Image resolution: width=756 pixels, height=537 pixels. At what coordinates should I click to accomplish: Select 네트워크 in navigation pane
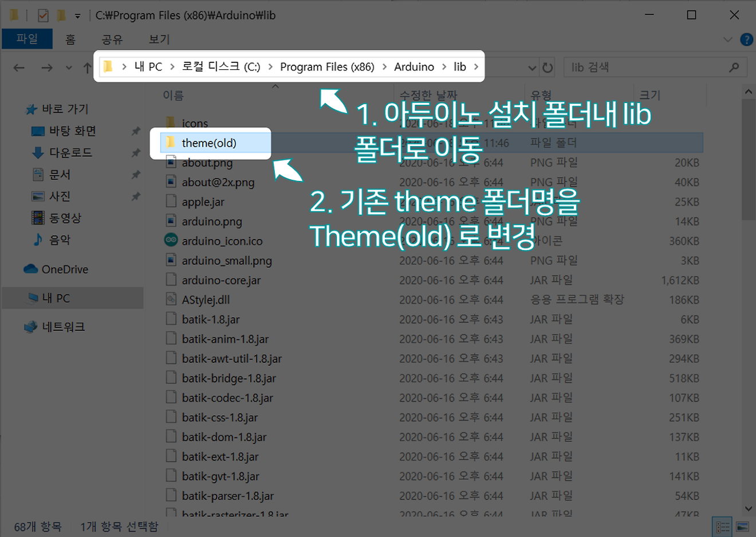[x=54, y=327]
